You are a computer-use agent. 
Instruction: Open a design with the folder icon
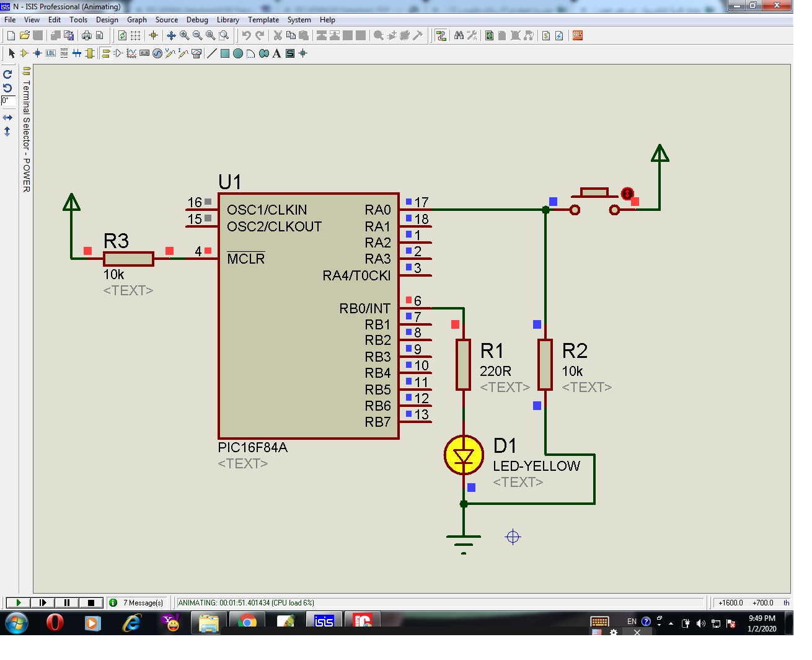24,35
